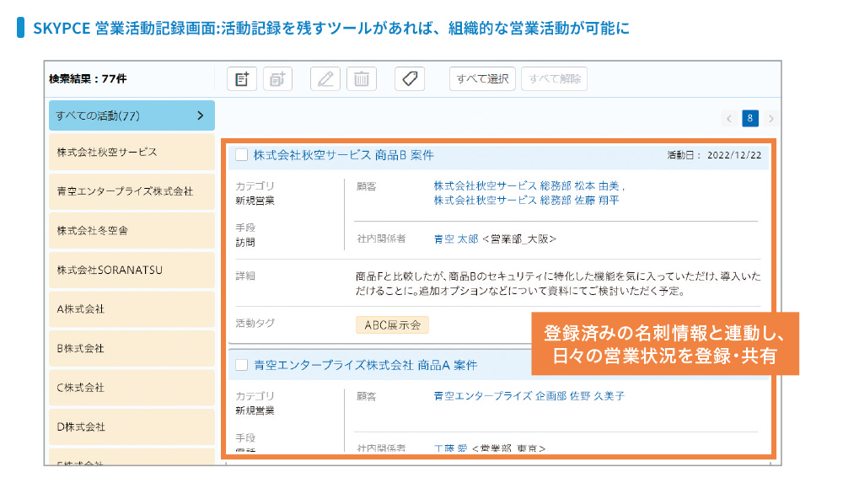Image resolution: width=843 pixels, height=504 pixels.
Task: Select page 8 in pagination
Action: pos(750,119)
